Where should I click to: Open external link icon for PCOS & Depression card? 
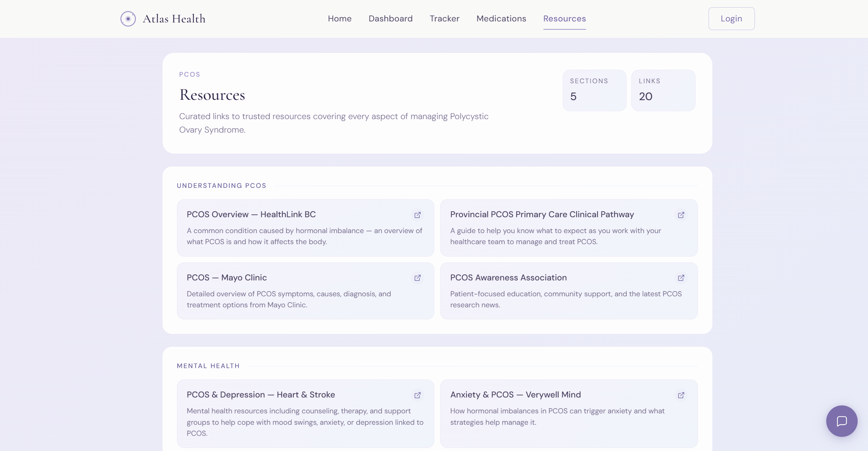(x=417, y=395)
